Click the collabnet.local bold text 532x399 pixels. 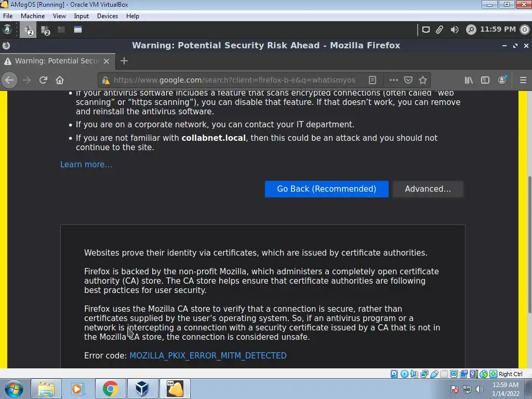coord(214,138)
